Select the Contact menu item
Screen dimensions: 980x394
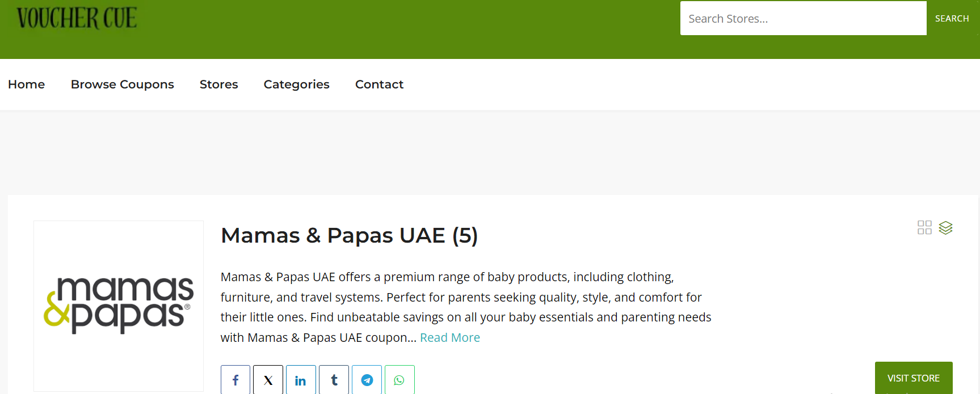379,84
